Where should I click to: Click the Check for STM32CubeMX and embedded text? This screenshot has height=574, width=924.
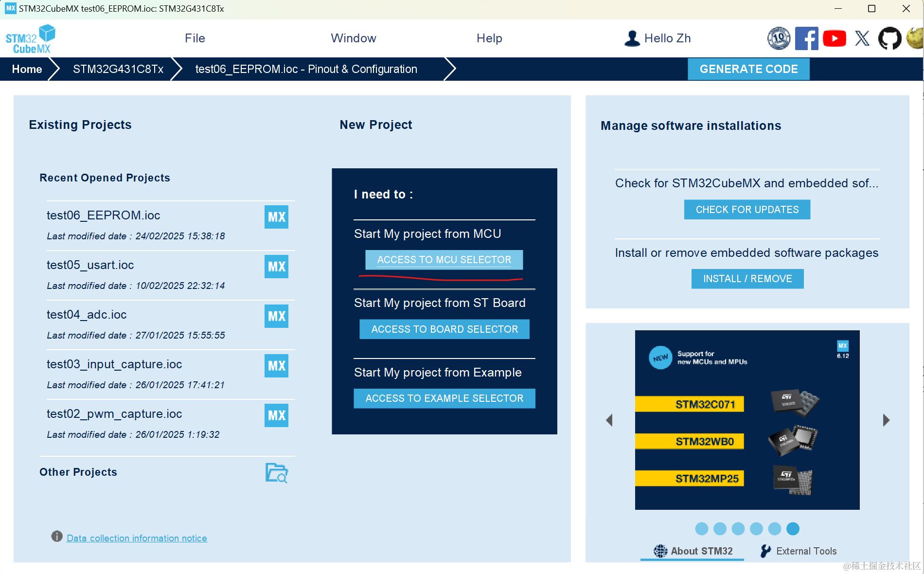tap(746, 183)
